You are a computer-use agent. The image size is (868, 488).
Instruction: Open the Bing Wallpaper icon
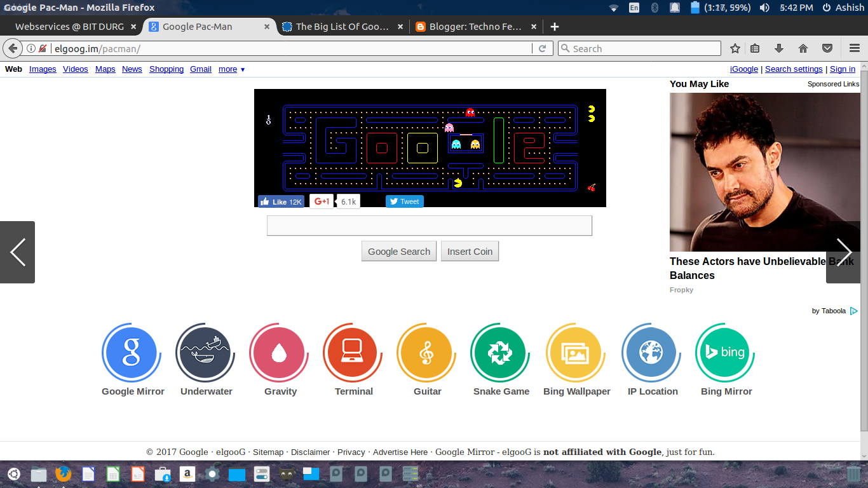point(576,353)
